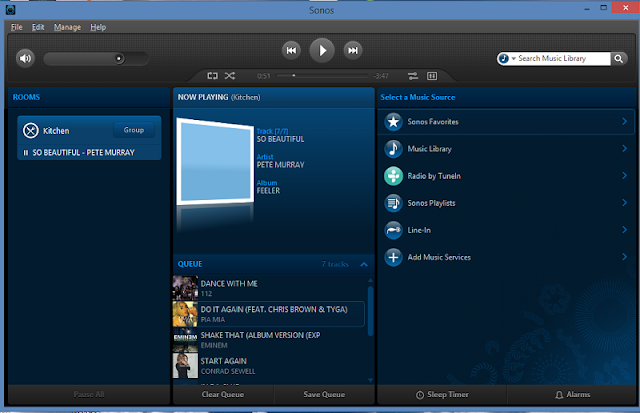This screenshot has width=640, height=413.
Task: Click the album art thumbnail
Action: click(215, 162)
